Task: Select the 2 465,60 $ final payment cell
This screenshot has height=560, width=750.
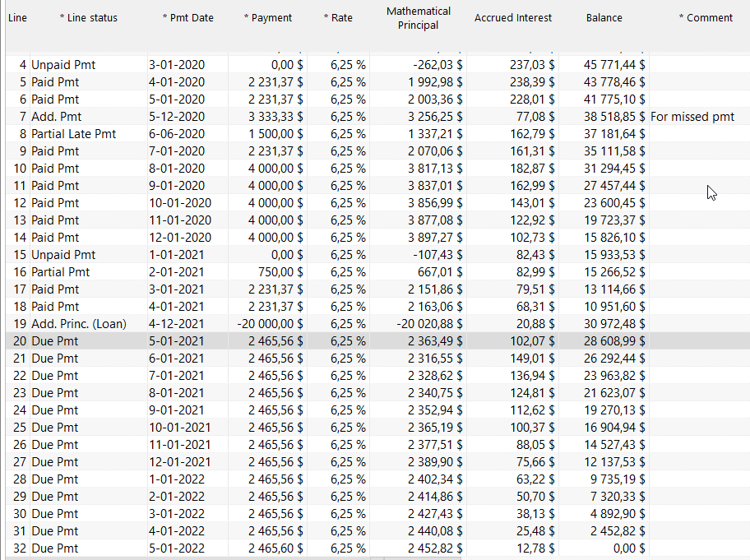Action: pos(267,548)
